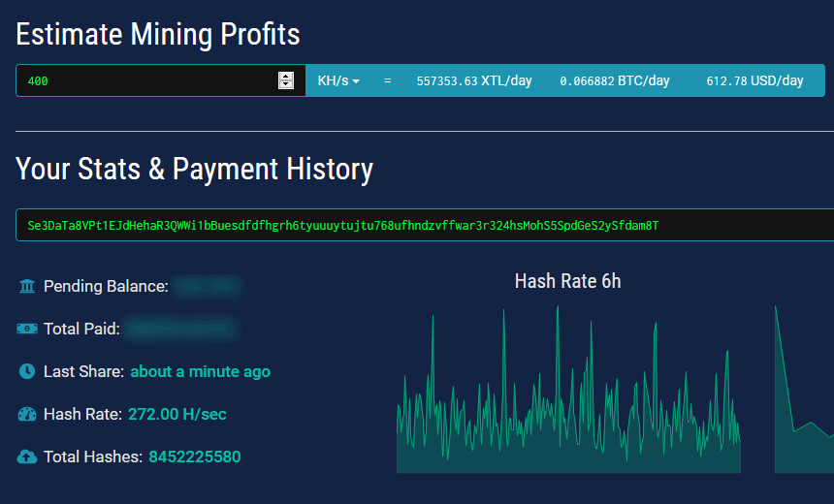Click the Your Stats & Payment History heading
The height and width of the screenshot is (504, 834).
tap(195, 169)
